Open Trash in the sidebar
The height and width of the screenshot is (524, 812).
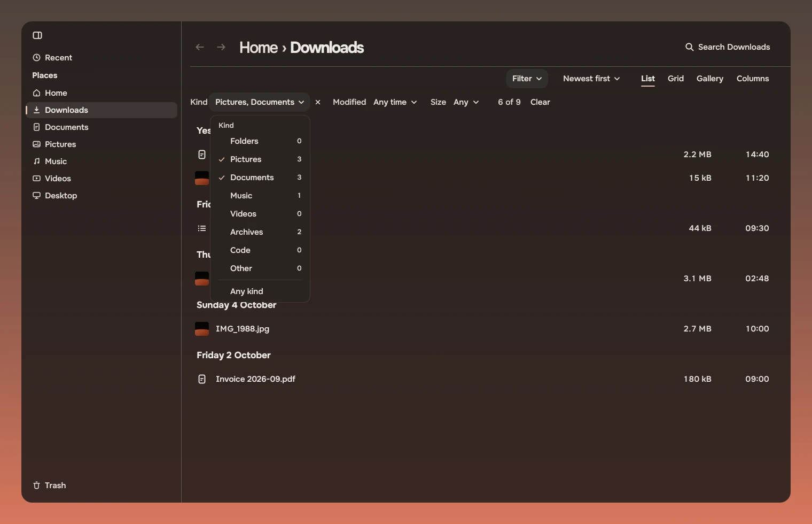click(101, 486)
